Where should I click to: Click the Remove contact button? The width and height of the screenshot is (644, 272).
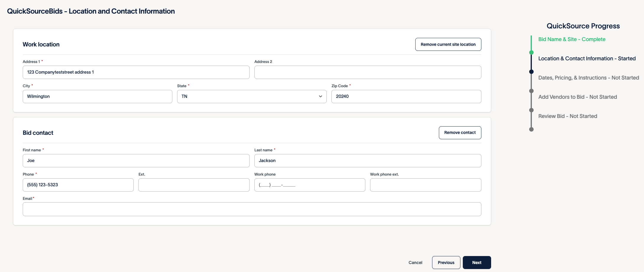click(460, 133)
